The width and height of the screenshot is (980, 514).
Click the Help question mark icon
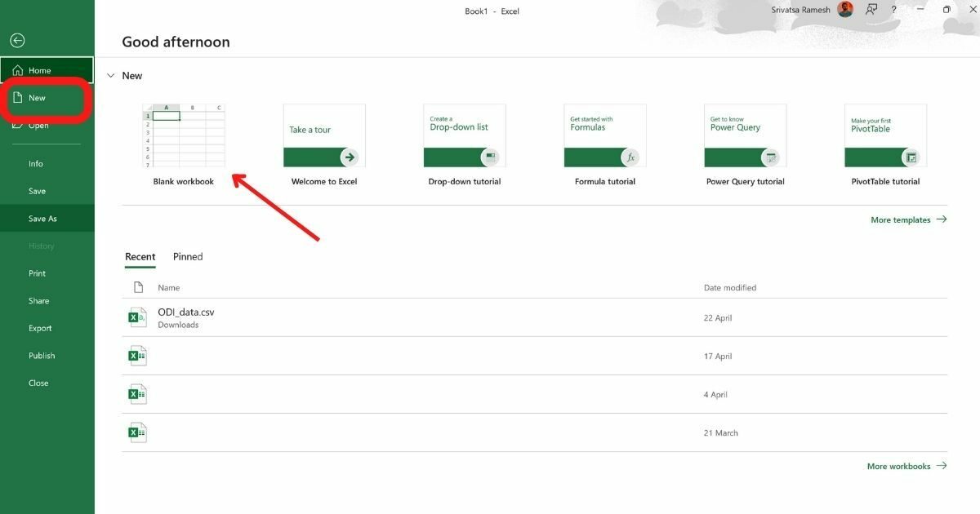point(893,10)
